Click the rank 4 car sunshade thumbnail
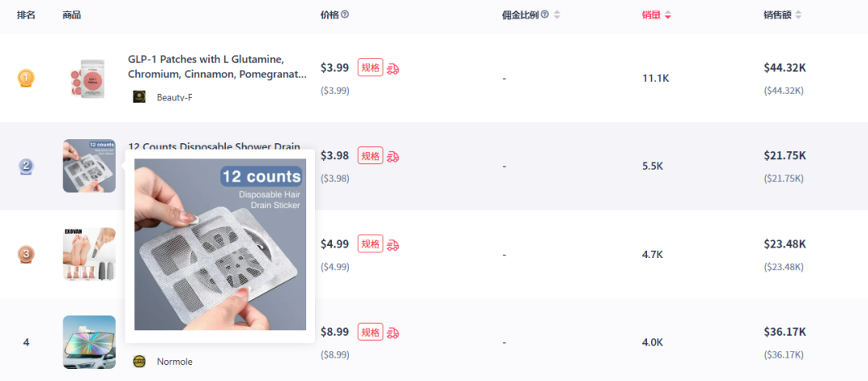The image size is (868, 381). [88, 342]
